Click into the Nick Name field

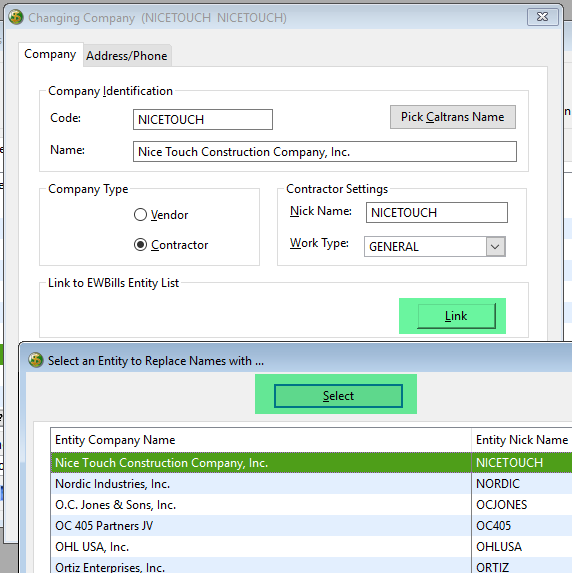pyautogui.click(x=437, y=212)
